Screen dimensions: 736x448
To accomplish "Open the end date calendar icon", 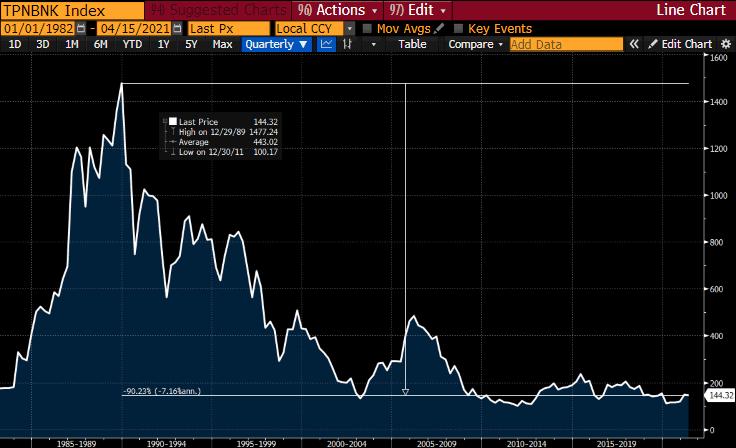I will coord(177,29).
